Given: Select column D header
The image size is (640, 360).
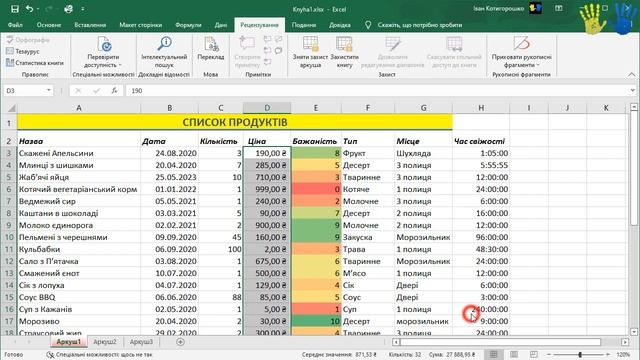Looking at the screenshot, I should 267,108.
